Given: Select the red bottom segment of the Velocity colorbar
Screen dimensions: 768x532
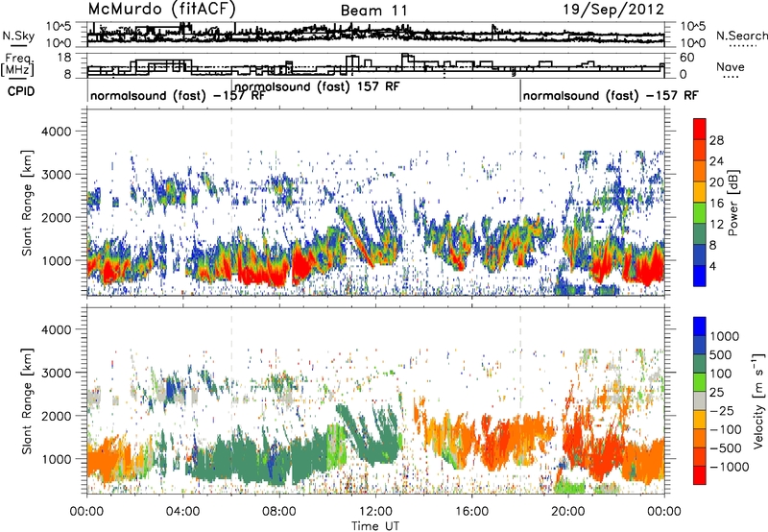Looking at the screenshot, I should point(700,475).
